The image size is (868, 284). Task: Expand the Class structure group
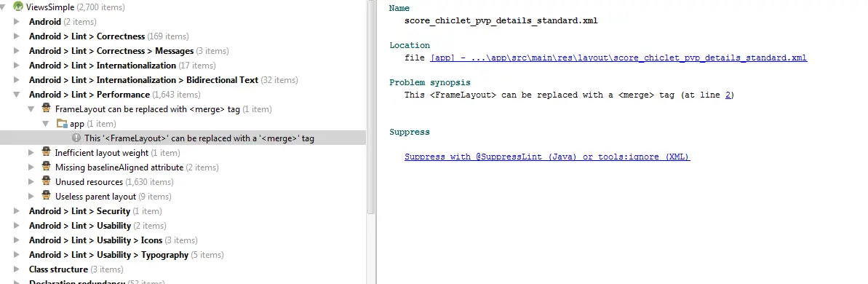pos(17,269)
